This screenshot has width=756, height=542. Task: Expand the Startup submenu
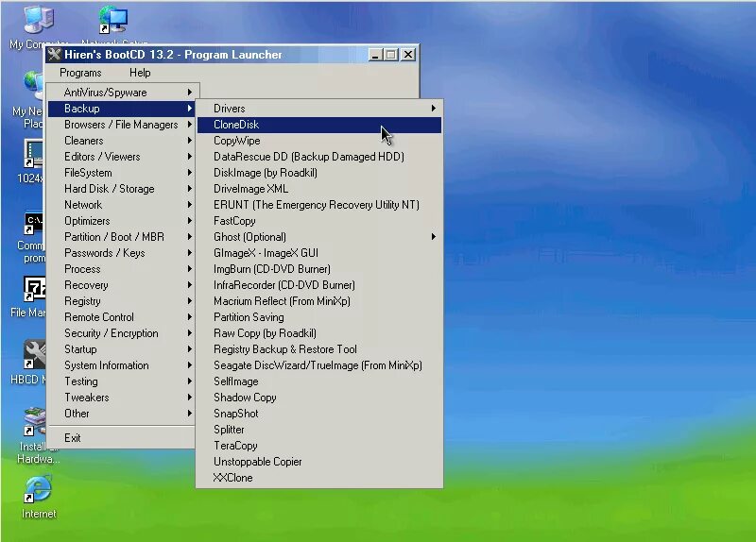[x=123, y=349]
